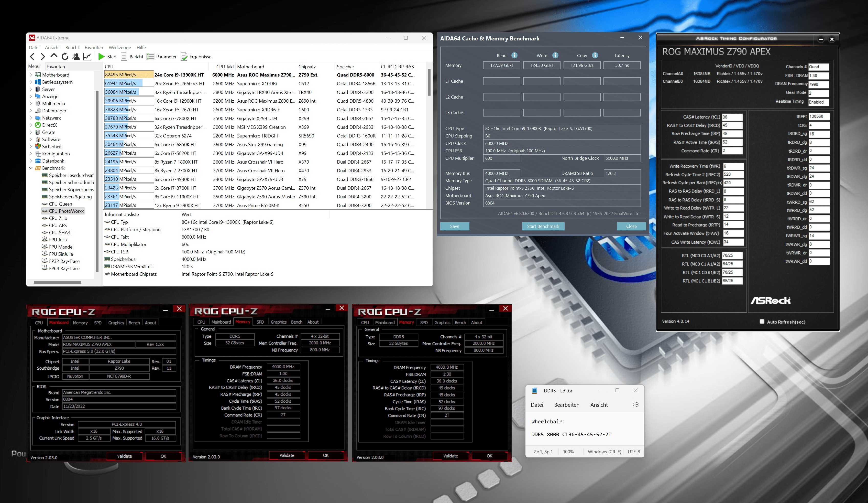Viewport: 868px width, 503px height.
Task: Click the Ergebnisse results icon
Action: [184, 57]
